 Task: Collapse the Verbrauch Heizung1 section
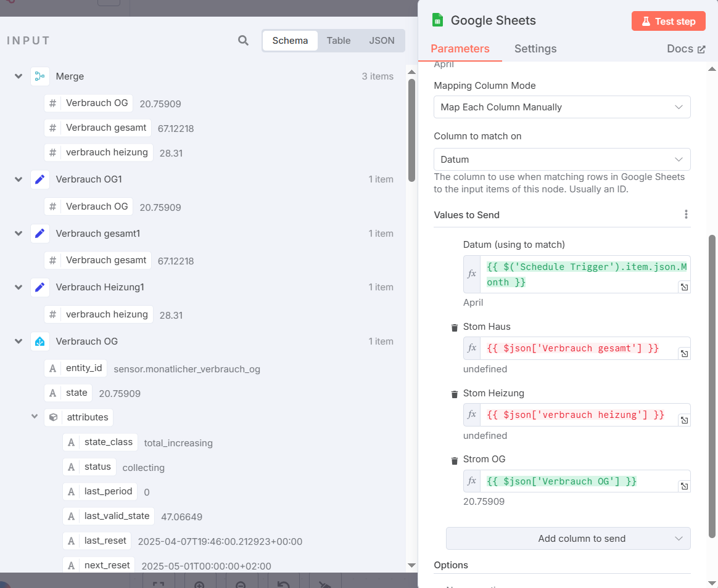click(19, 287)
